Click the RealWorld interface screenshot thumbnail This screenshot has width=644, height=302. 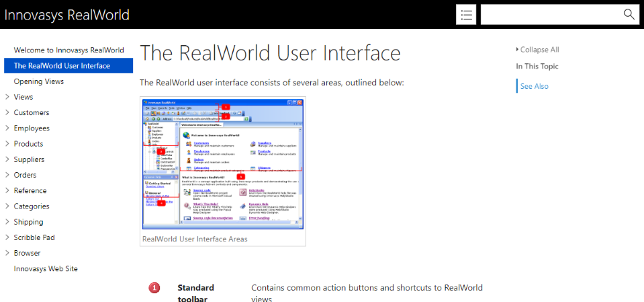coord(222,163)
